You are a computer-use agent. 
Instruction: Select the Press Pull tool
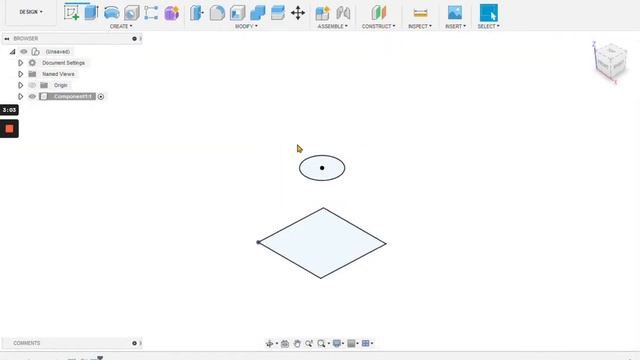pyautogui.click(x=197, y=13)
